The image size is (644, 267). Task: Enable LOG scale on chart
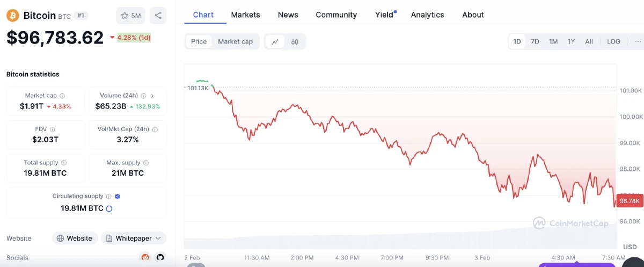[x=613, y=41]
